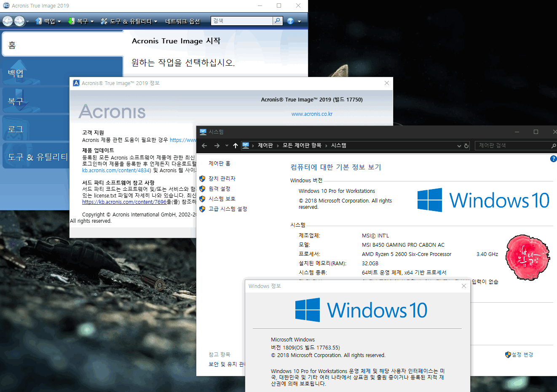This screenshot has height=392, width=557.
Task: Open 시스템 보호 link
Action: click(x=222, y=199)
